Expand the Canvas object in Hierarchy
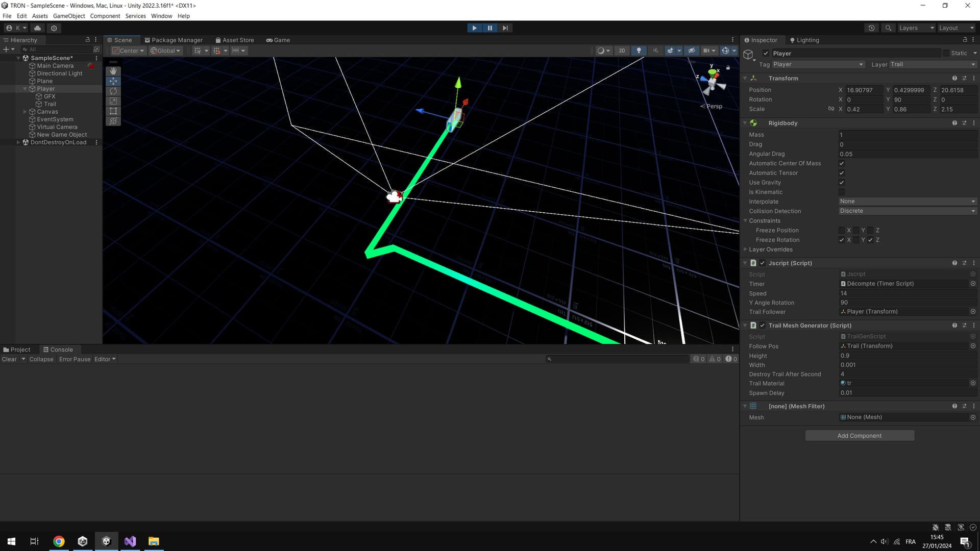Screen dimensions: 980x551 [24, 111]
